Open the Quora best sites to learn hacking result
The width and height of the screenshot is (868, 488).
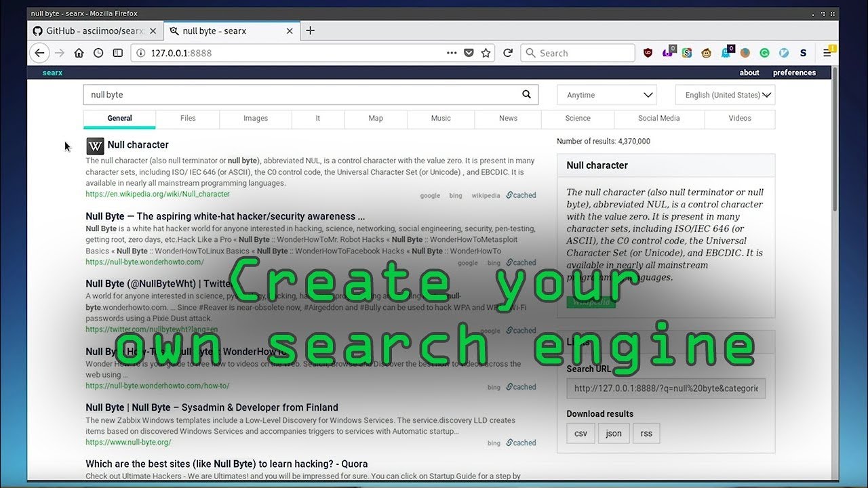(x=226, y=464)
